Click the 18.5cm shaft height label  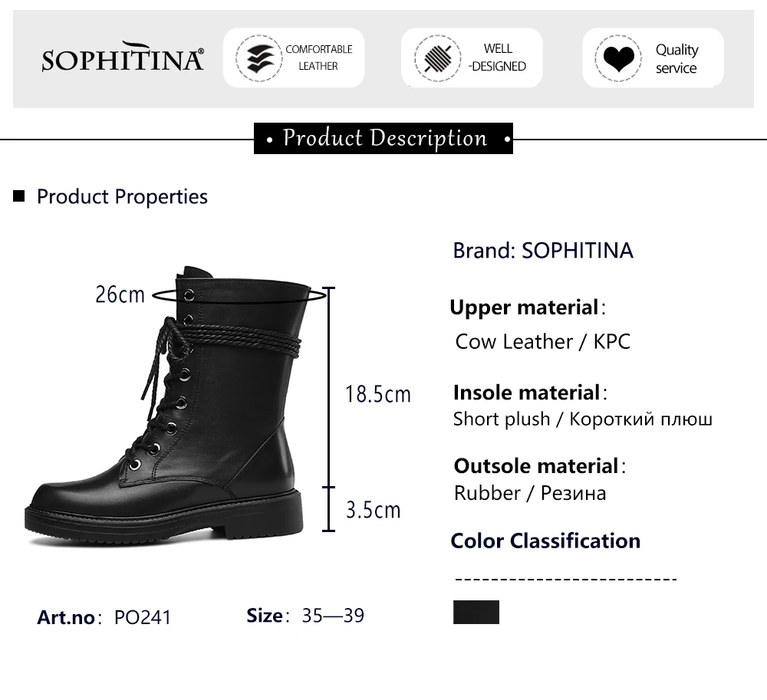pos(378,395)
